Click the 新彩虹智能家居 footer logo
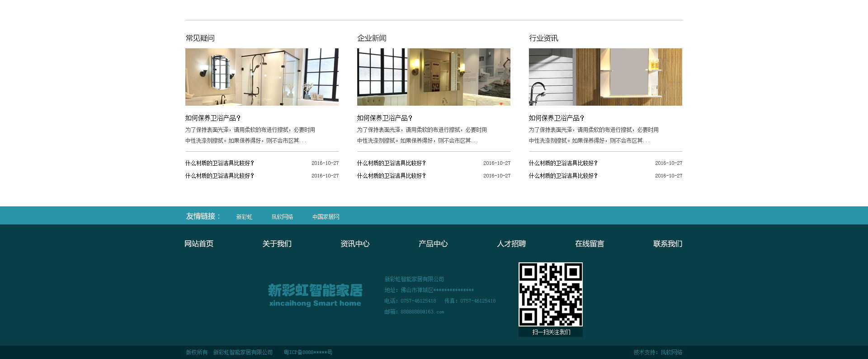The height and width of the screenshot is (359, 868). pos(315,295)
